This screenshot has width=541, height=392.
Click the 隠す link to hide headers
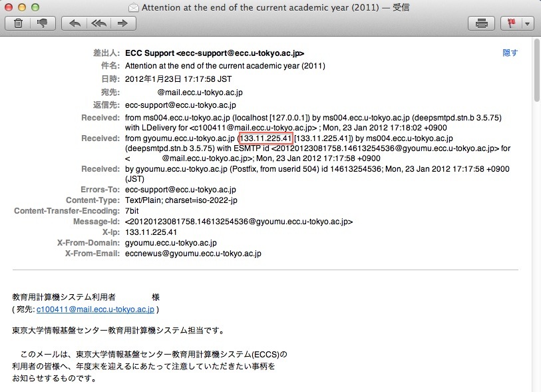tap(510, 53)
